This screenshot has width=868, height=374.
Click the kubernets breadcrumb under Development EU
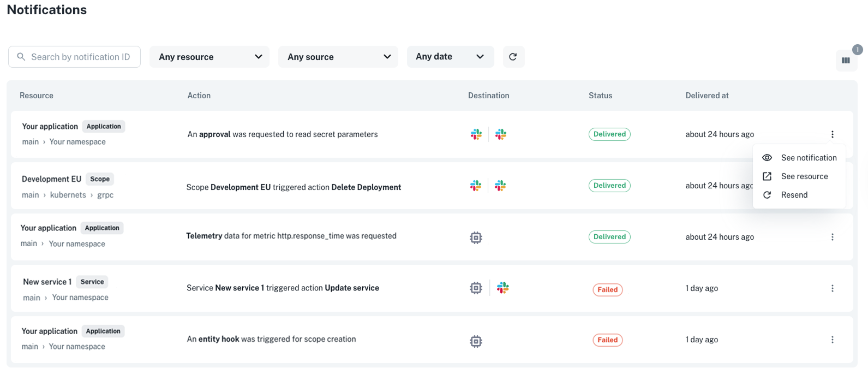[68, 195]
